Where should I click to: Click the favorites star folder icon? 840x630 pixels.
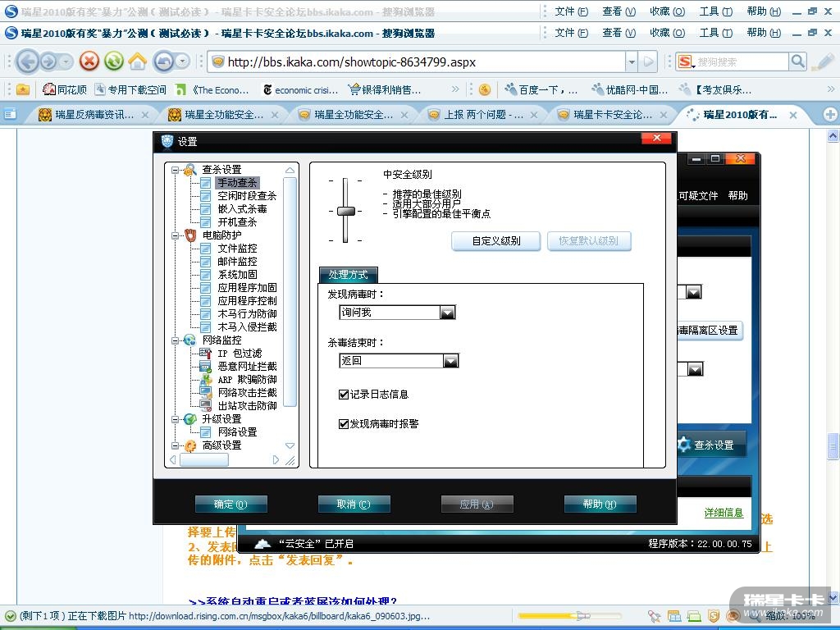click(23, 89)
